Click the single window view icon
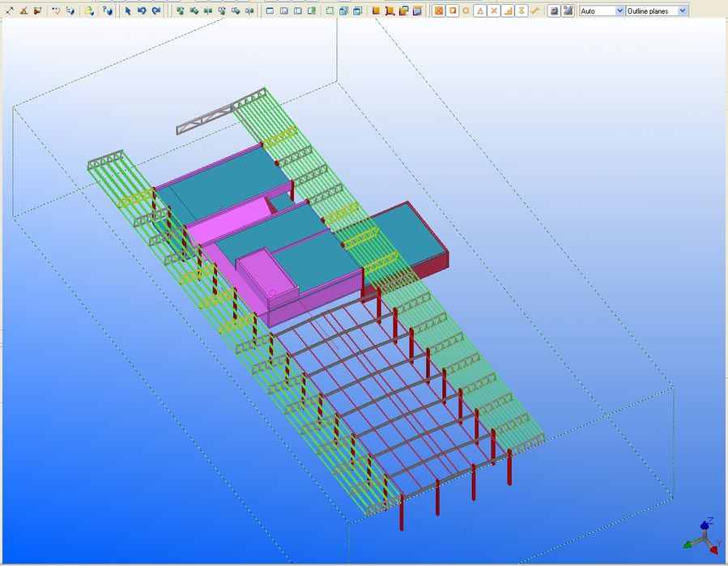This screenshot has width=728, height=566. click(270, 11)
